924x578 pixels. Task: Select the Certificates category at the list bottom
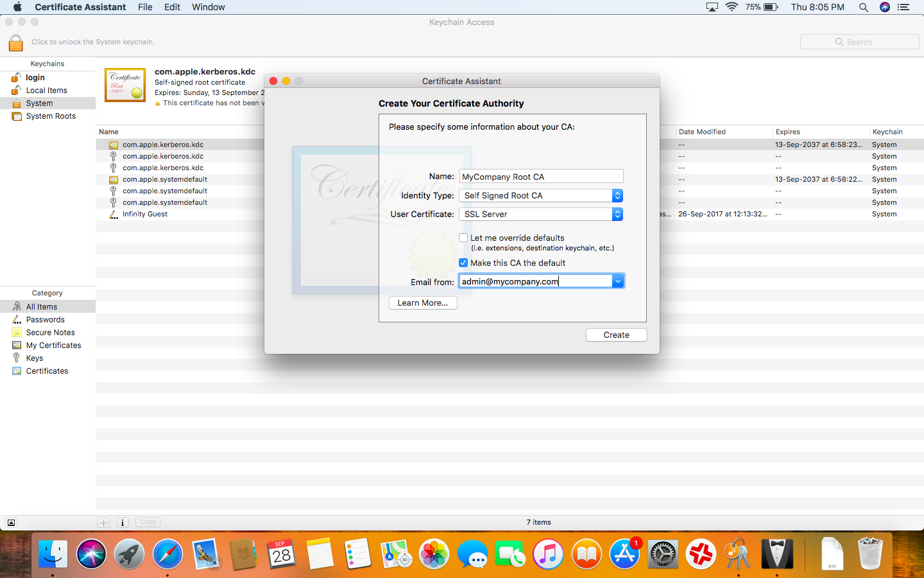tap(47, 371)
